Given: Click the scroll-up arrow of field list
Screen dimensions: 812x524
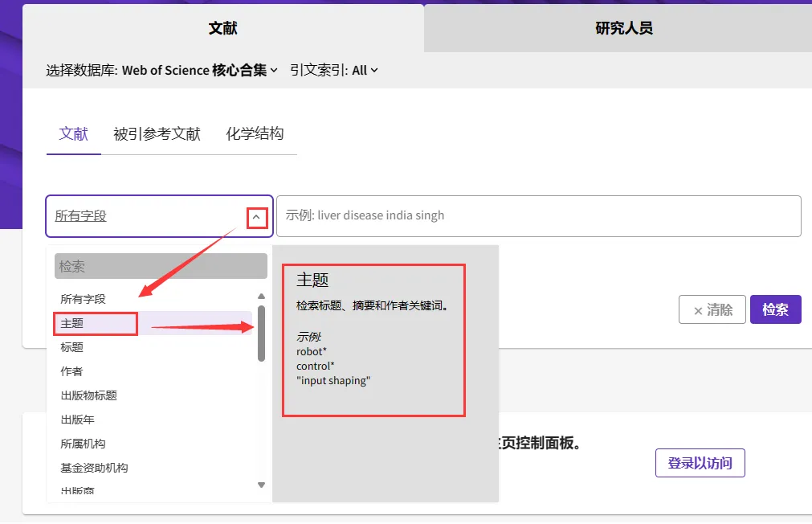Looking at the screenshot, I should click(261, 297).
